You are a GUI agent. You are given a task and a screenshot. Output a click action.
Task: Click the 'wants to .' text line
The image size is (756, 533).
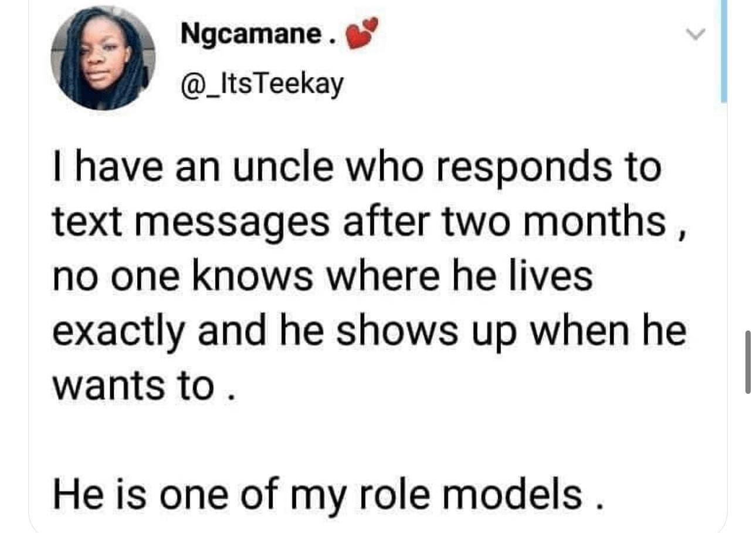pyautogui.click(x=144, y=386)
